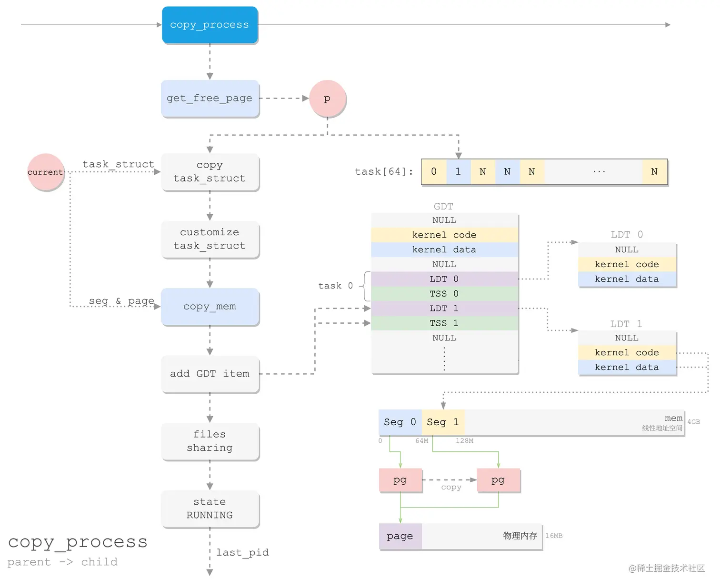Screen dimensions: 720x588
Task: Click the LDT 0 table title
Action: coord(627,235)
